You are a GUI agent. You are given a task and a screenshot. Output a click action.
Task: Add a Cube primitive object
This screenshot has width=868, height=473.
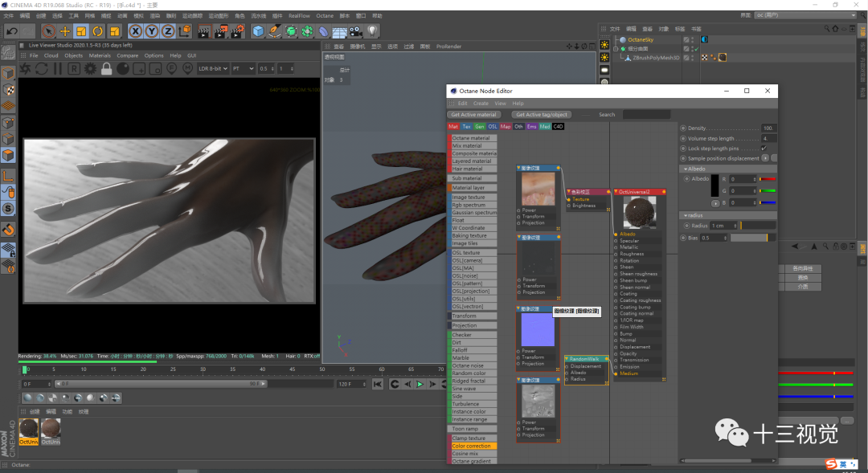coord(258,31)
